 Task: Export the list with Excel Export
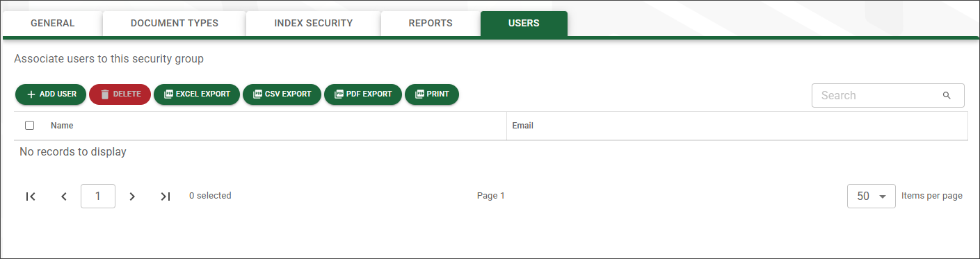[197, 94]
